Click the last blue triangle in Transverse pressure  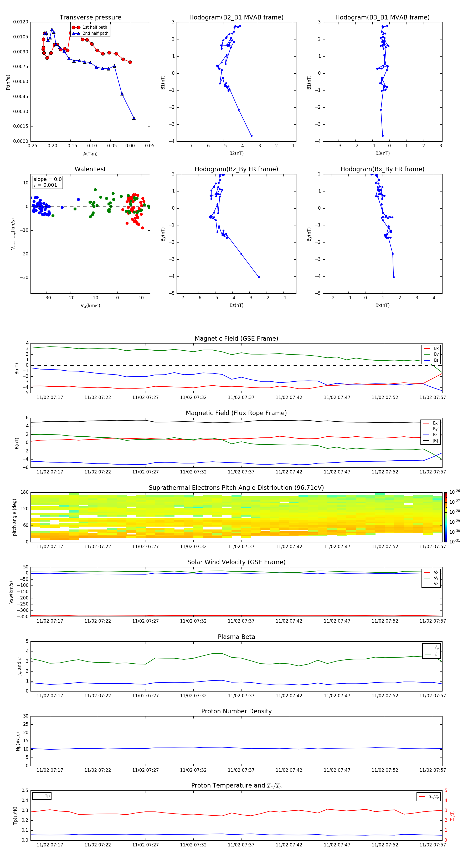pos(134,118)
